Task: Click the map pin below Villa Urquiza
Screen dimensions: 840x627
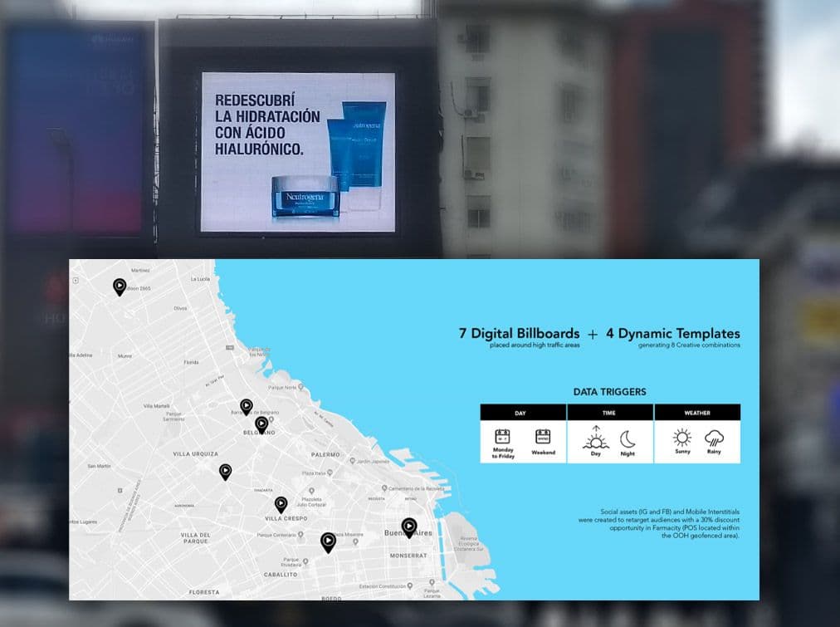Action: 226,472
